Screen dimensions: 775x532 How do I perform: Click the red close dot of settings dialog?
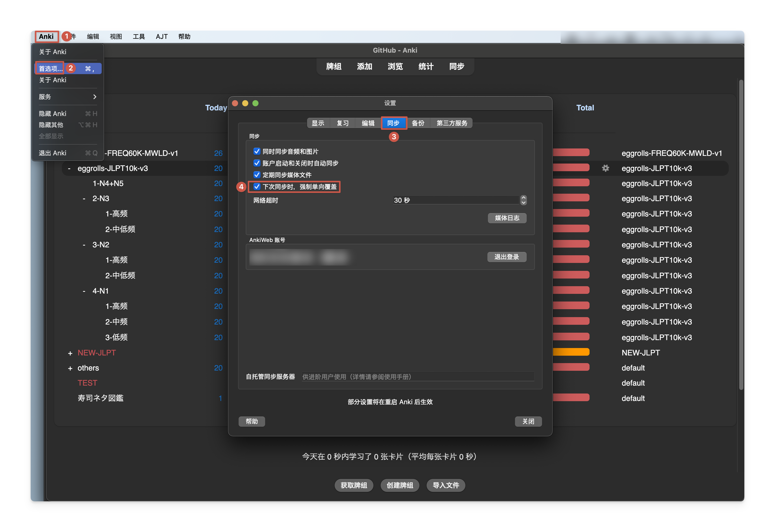click(235, 103)
